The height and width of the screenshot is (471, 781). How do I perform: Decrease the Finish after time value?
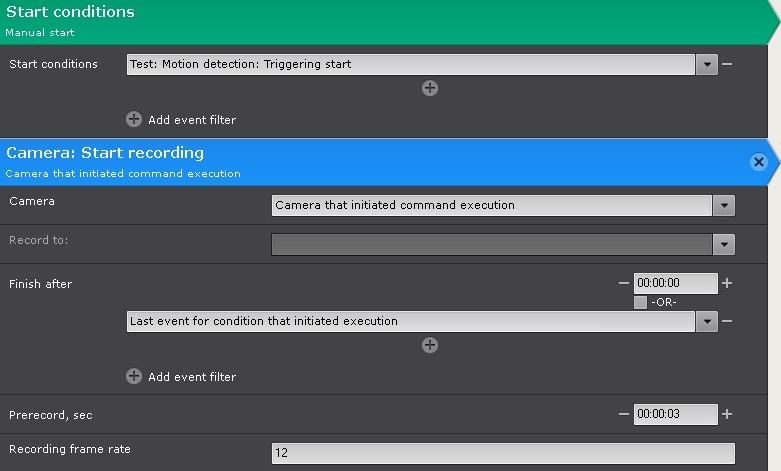pos(624,283)
